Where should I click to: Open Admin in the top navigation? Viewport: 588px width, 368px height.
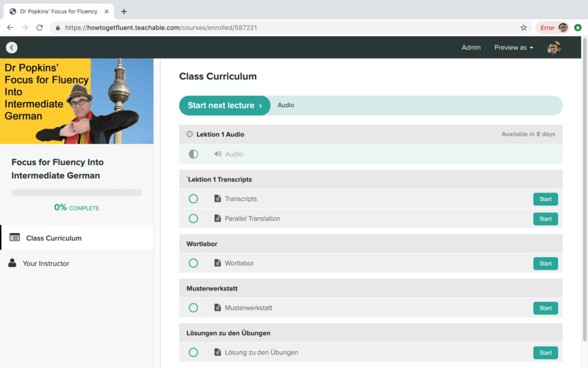pyautogui.click(x=471, y=48)
